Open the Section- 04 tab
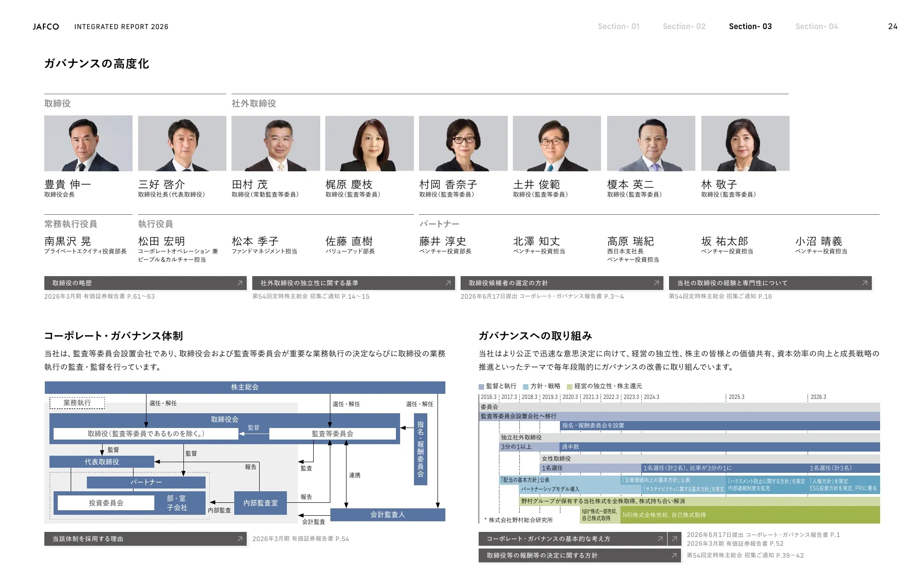 816,26
